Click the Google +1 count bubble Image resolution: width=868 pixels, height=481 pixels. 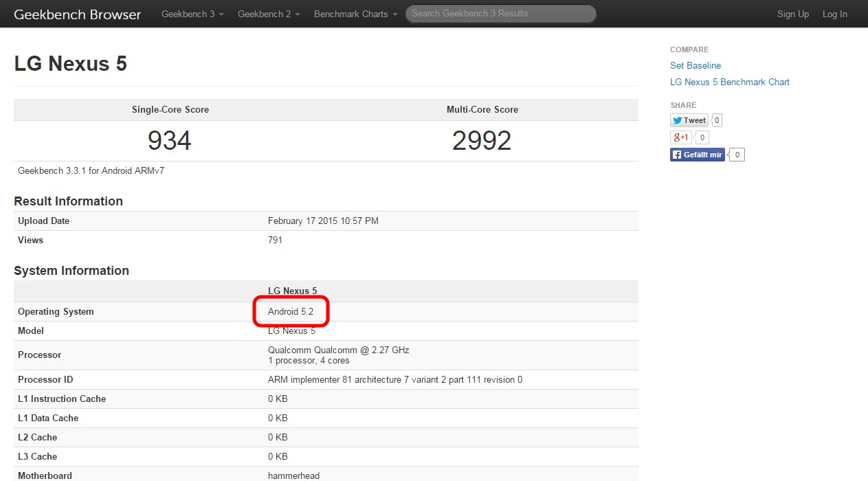pos(702,137)
